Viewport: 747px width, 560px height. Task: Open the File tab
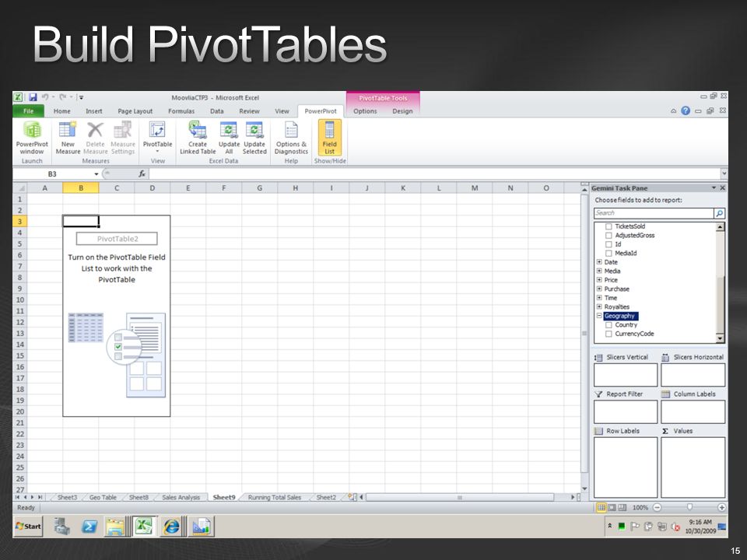coord(29,111)
